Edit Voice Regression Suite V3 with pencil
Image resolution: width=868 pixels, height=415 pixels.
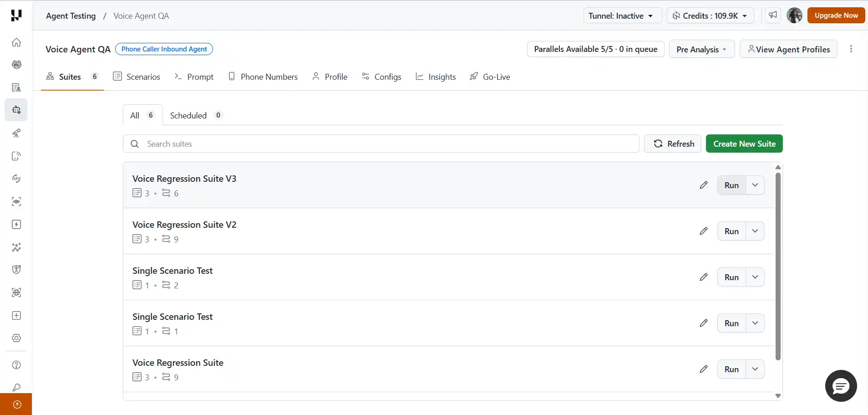tap(704, 185)
